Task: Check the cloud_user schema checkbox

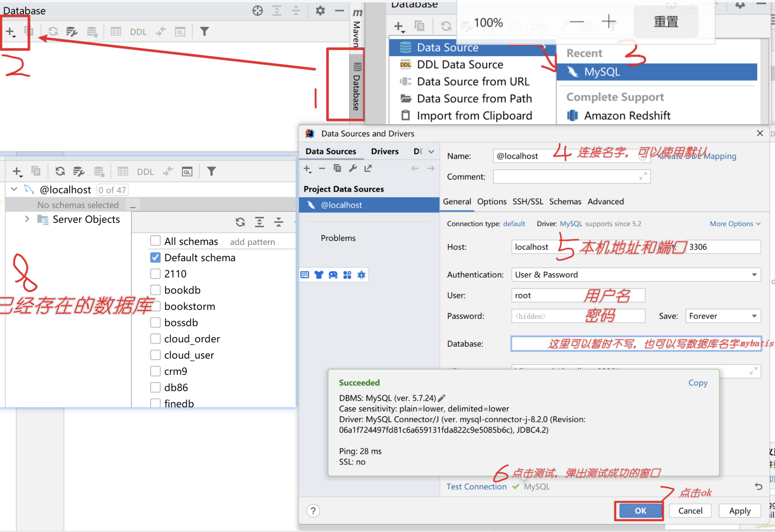Action: click(155, 355)
